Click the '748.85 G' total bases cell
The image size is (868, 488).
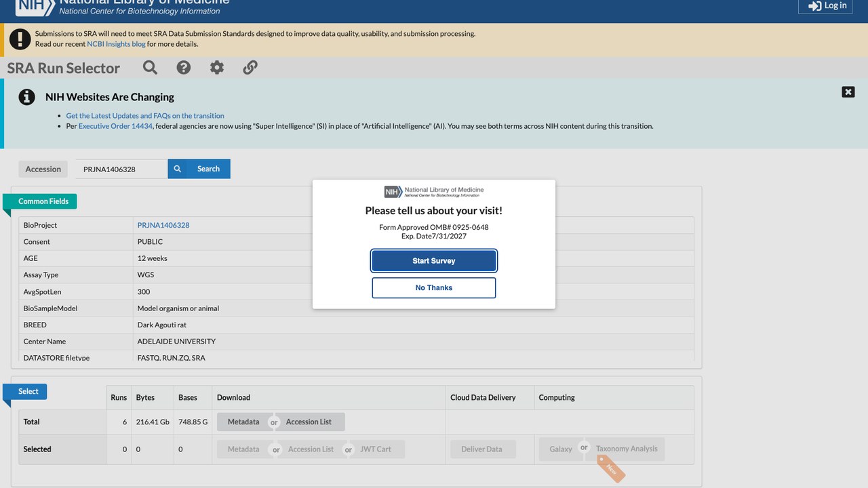click(x=193, y=422)
